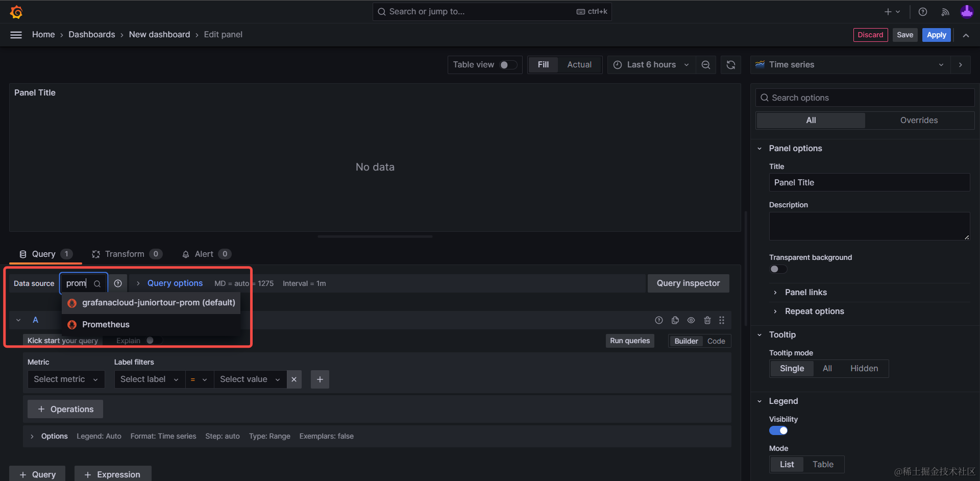
Task: Click the zoom out time range icon
Action: [706, 65]
